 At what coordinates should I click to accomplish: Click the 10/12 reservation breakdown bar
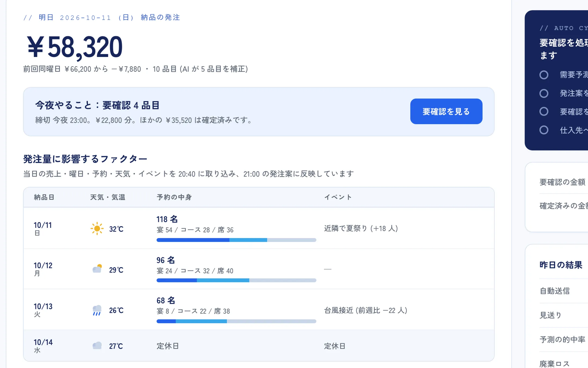pyautogui.click(x=236, y=280)
